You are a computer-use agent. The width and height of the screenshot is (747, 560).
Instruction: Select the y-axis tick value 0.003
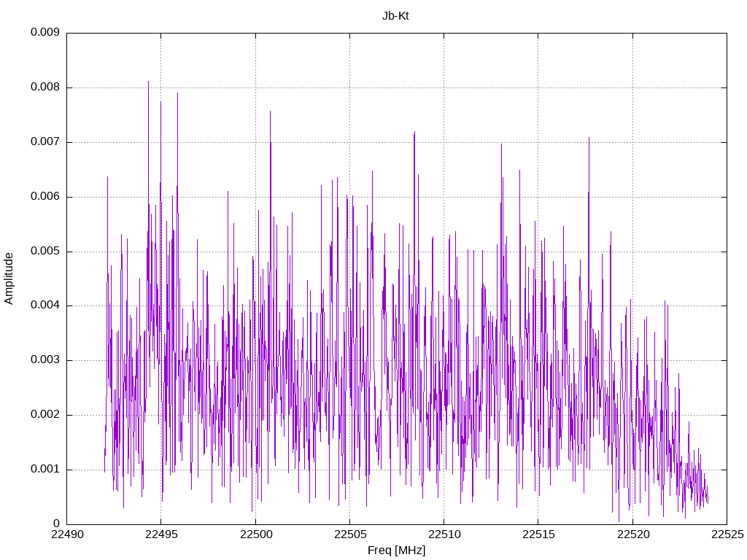[45, 360]
